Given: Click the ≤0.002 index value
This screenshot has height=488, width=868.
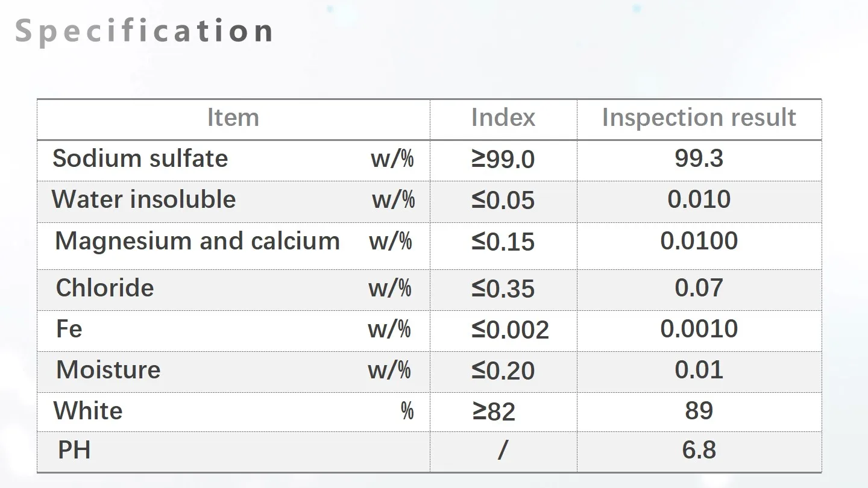Looking at the screenshot, I should 510,330.
